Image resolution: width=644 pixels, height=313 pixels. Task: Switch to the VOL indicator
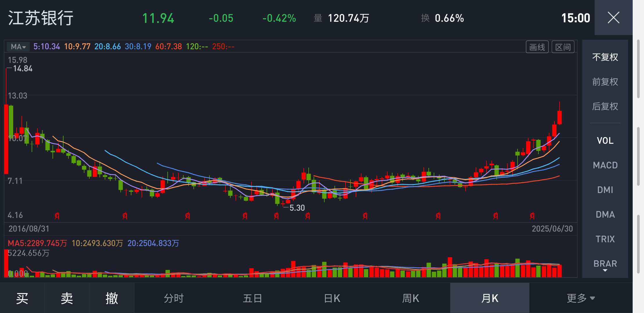(605, 141)
